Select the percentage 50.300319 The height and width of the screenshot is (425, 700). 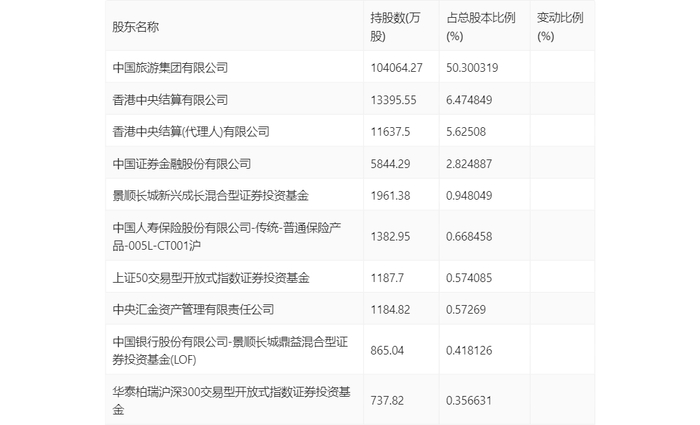click(472, 68)
